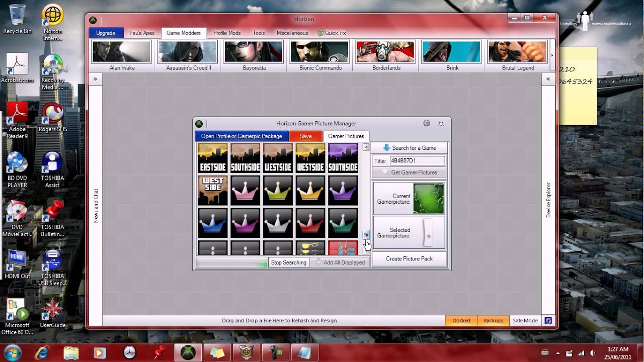
Task: Choose the red crown gamer picture
Action: [x=310, y=223]
